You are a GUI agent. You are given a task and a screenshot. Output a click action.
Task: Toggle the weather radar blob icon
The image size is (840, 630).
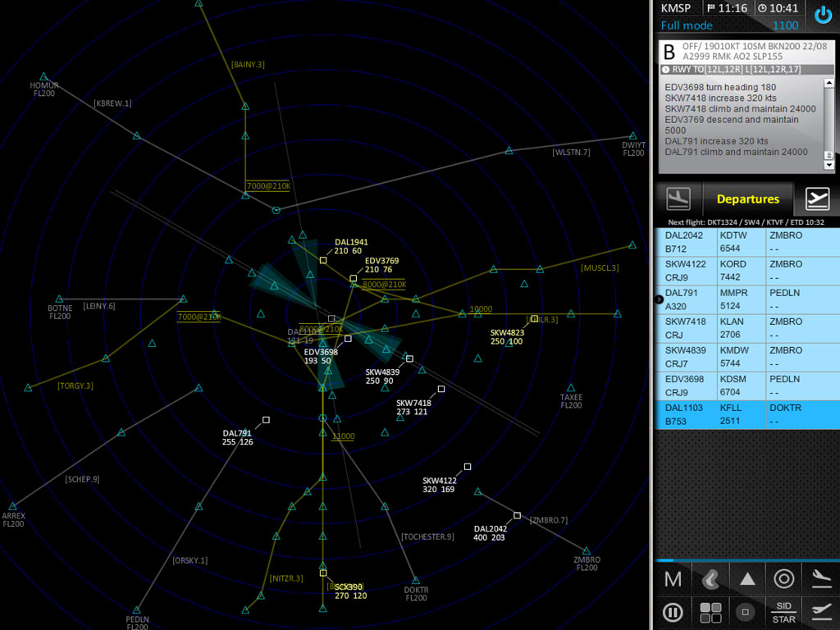[710, 579]
